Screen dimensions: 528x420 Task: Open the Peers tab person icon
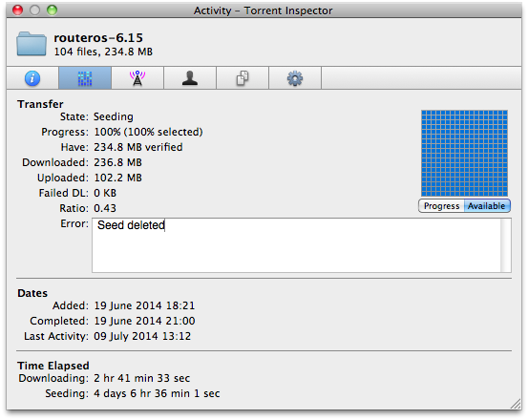(190, 78)
